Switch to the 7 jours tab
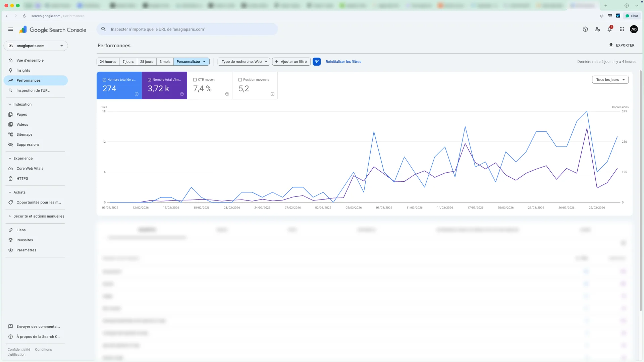Screen dimensions: 644x362 (x=128, y=62)
